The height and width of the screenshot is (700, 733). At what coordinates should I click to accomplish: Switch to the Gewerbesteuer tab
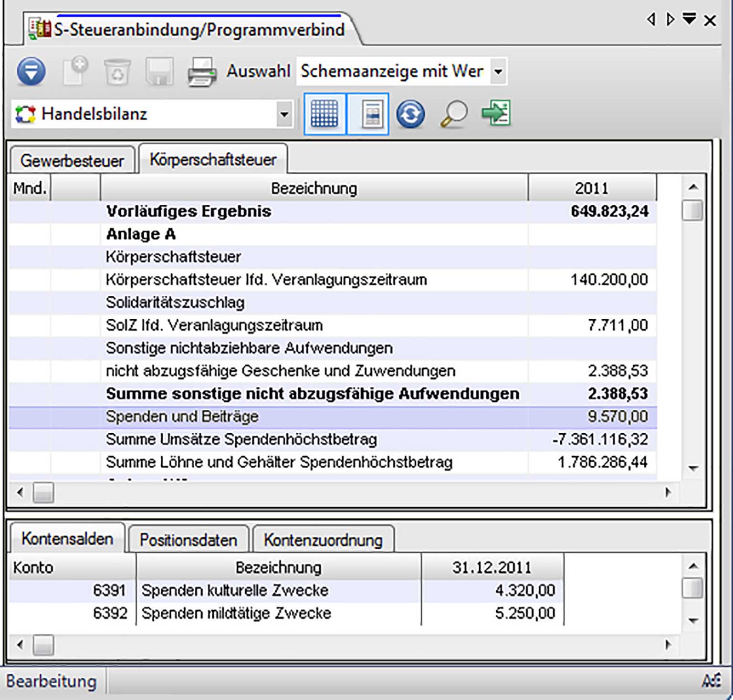pyautogui.click(x=72, y=160)
